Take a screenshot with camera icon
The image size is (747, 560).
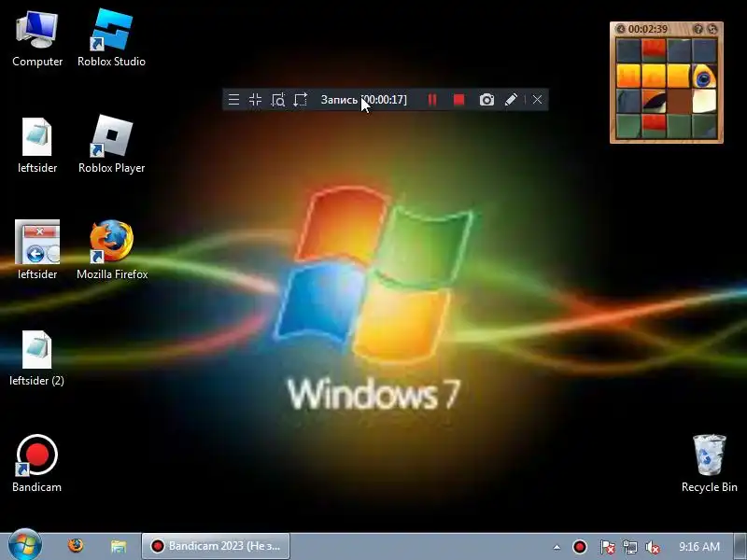486,100
